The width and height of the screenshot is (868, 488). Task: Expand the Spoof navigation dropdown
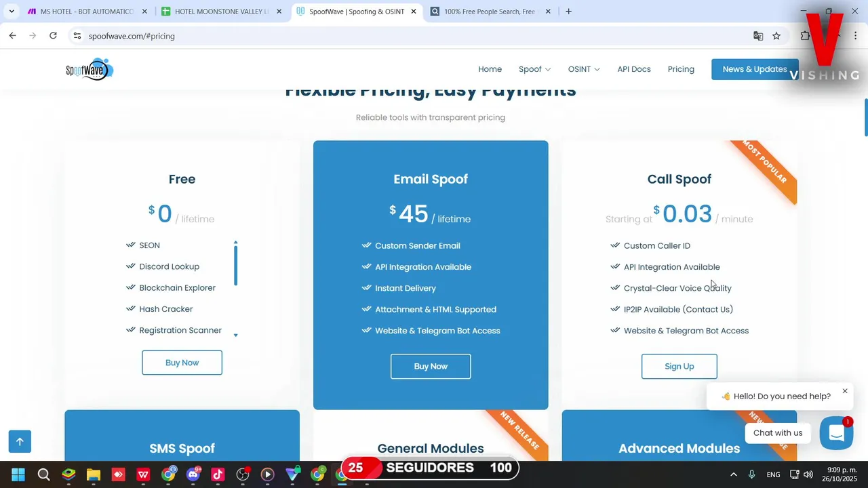tap(534, 69)
